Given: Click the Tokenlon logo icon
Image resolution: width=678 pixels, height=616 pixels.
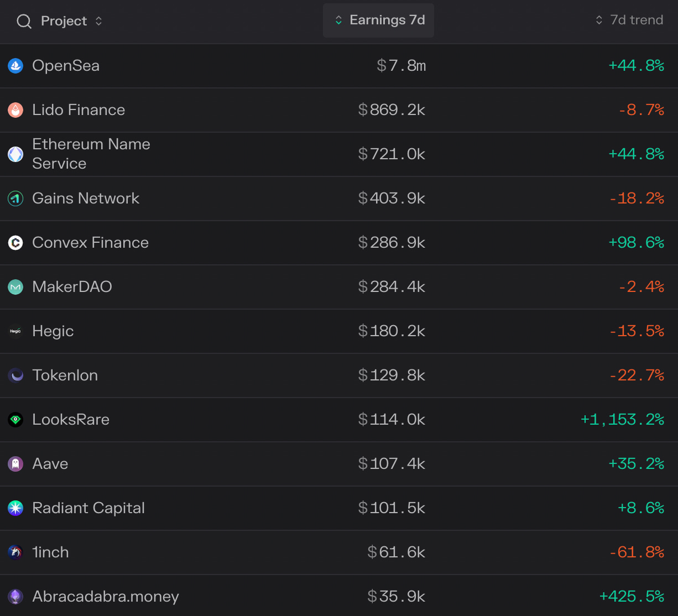Looking at the screenshot, I should 15,375.
